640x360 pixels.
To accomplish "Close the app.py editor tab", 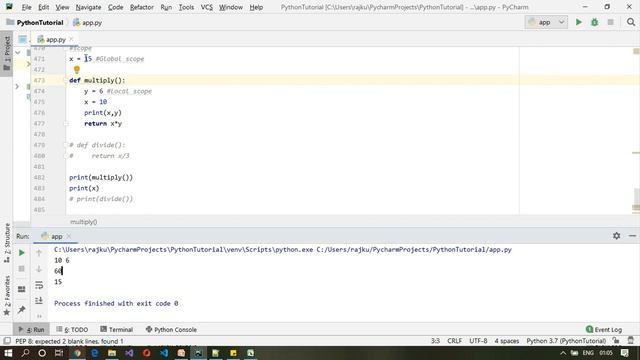I will 71,39.
